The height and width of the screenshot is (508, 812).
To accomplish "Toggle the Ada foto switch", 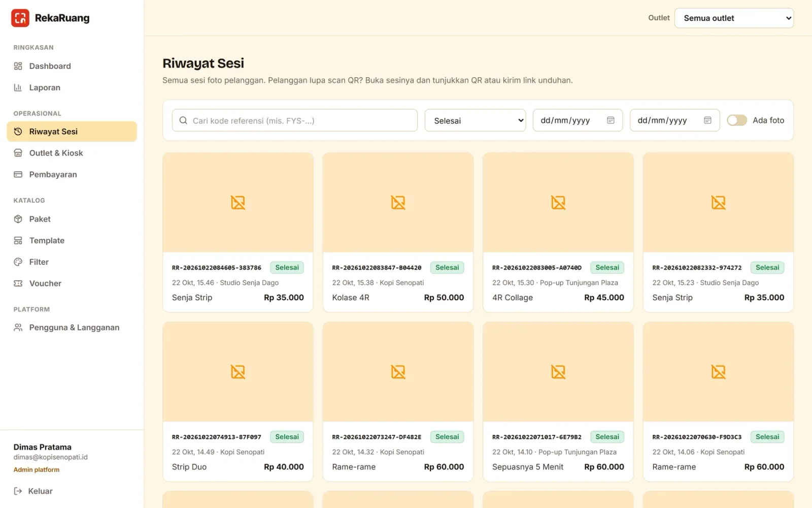I will (x=737, y=120).
